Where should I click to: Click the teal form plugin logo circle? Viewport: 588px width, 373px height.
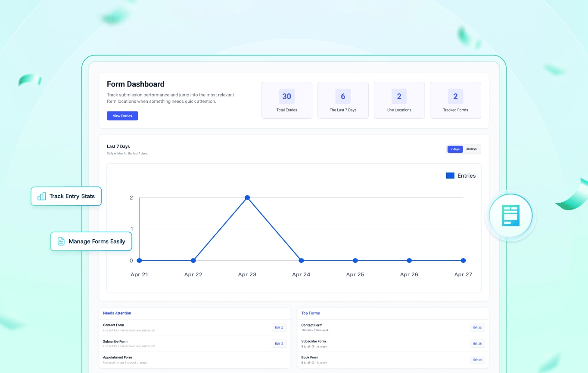point(511,215)
